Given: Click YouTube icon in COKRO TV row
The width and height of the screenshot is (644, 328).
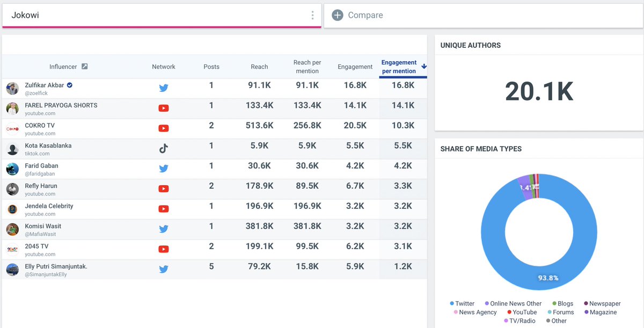Looking at the screenshot, I should [164, 128].
